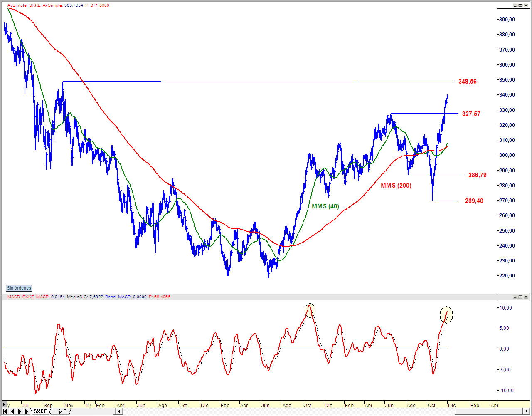The height and width of the screenshot is (416, 532).
Task: Click small arrow at left of time axis
Action: click(x=5, y=405)
